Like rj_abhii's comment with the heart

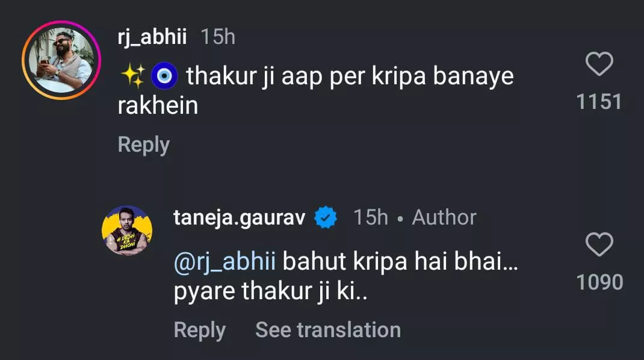[x=599, y=64]
